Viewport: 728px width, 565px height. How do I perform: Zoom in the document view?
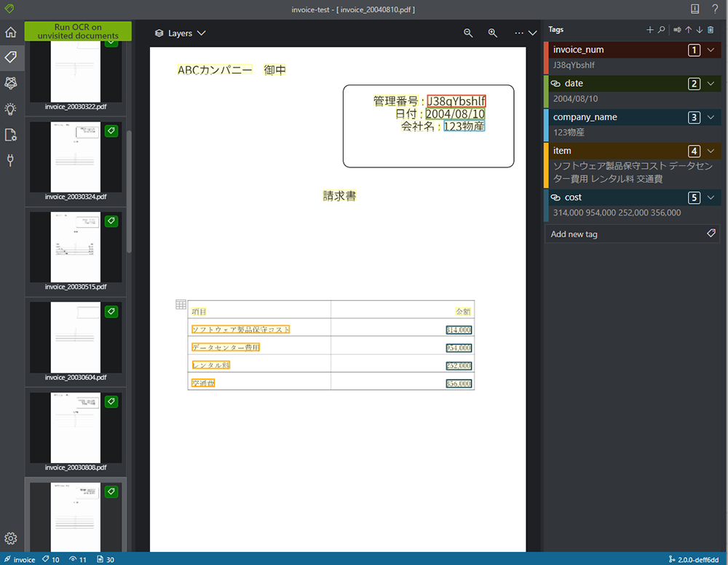coord(493,33)
